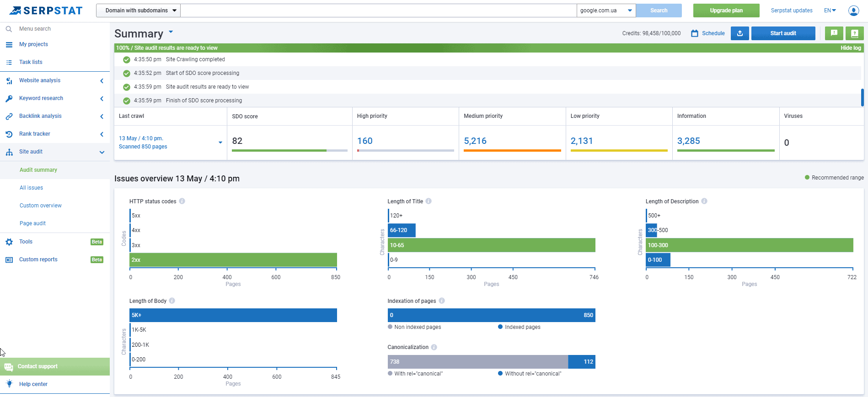Click the Custom reports icon
The height and width of the screenshot is (397, 868).
(x=9, y=259)
